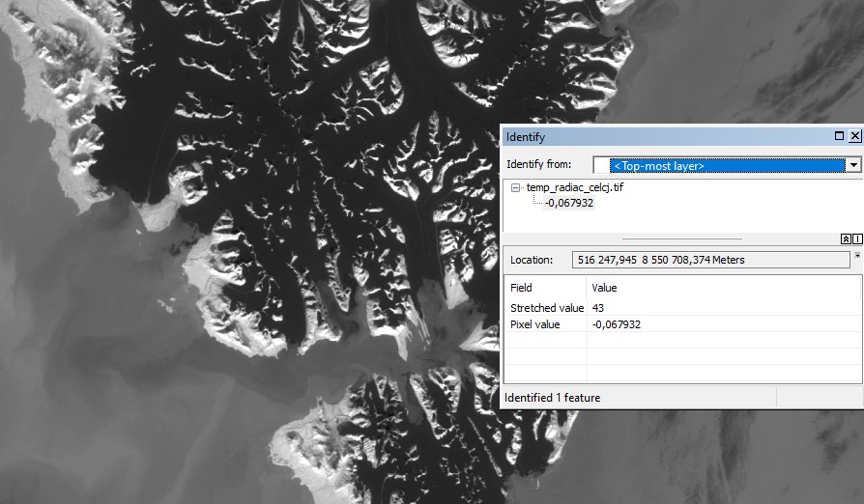Open the location units small arrow menu
The image size is (864, 504).
coord(857,257)
